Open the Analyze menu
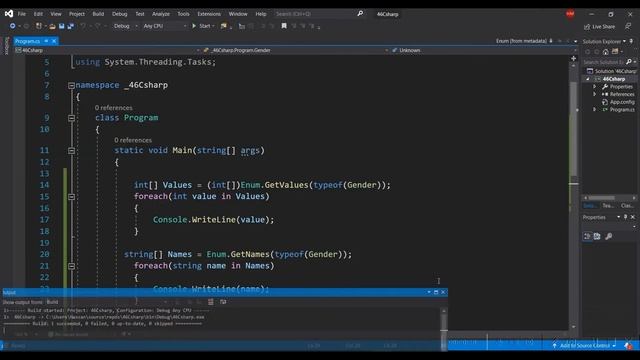 (161, 14)
